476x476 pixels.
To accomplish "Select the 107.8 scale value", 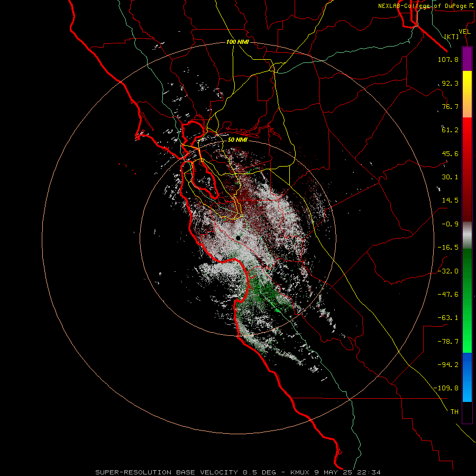I will [448, 59].
